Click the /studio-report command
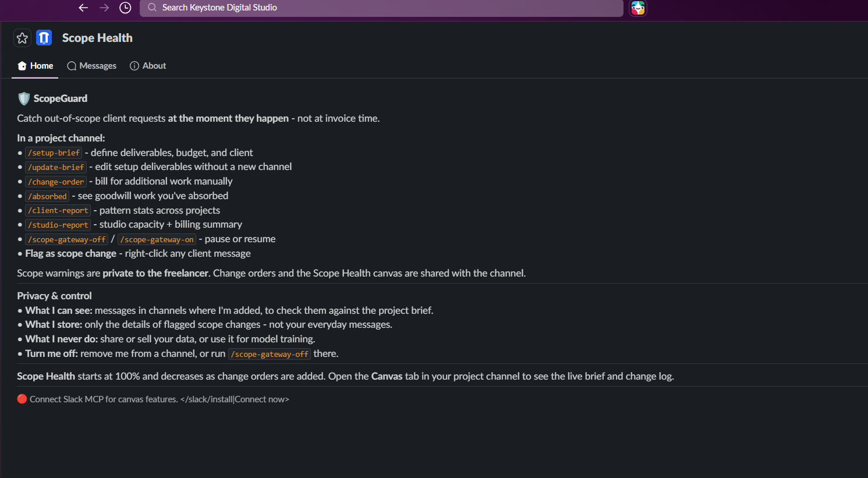 58,225
